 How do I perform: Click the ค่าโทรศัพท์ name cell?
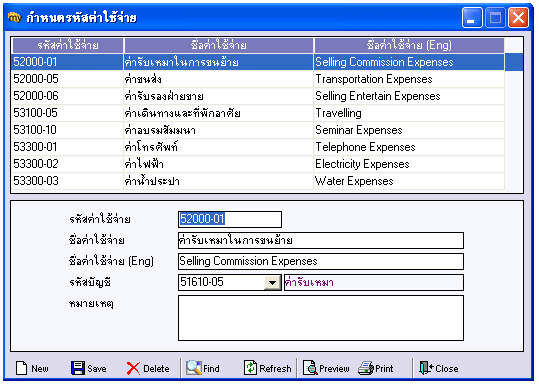[x=219, y=147]
